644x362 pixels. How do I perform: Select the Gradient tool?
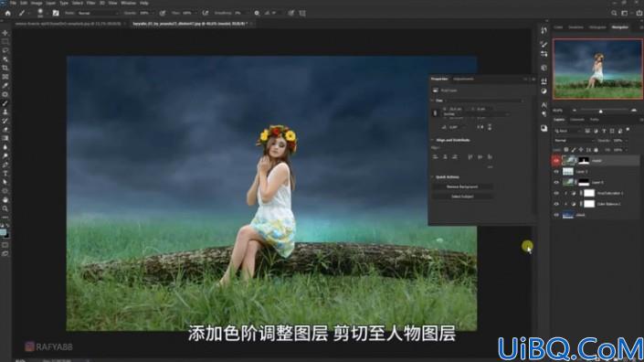[x=5, y=138]
